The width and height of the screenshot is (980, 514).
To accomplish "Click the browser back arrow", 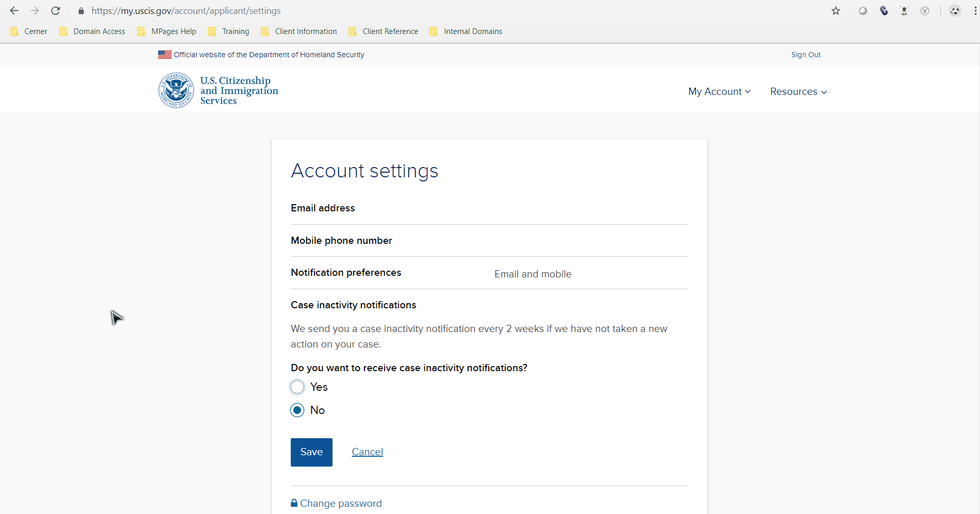I will coord(14,11).
